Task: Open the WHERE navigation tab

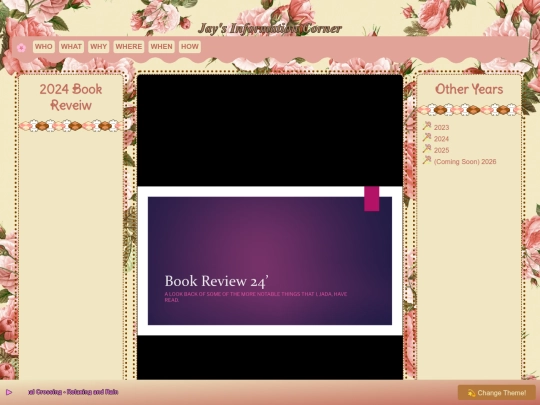Action: pyautogui.click(x=129, y=46)
